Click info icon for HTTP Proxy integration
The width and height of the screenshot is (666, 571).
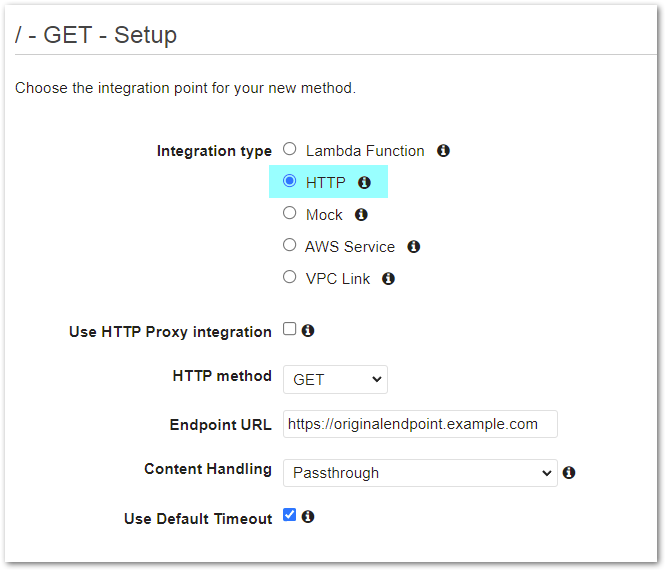[x=308, y=331]
